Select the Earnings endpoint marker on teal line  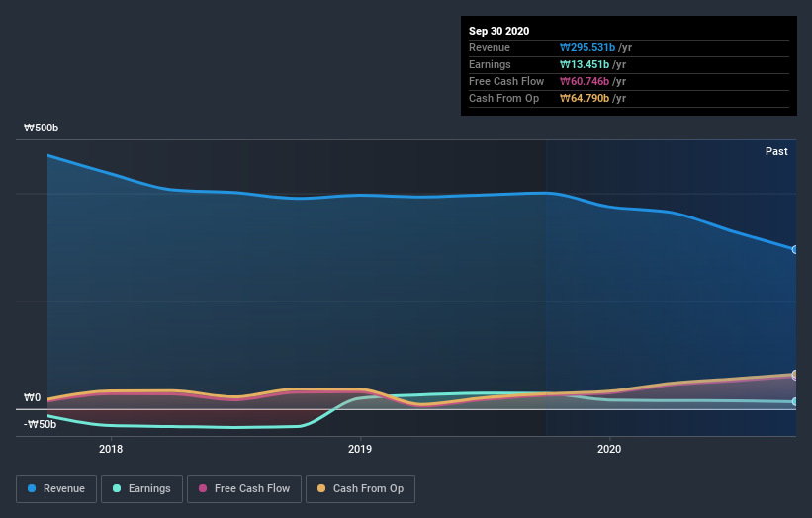point(795,401)
